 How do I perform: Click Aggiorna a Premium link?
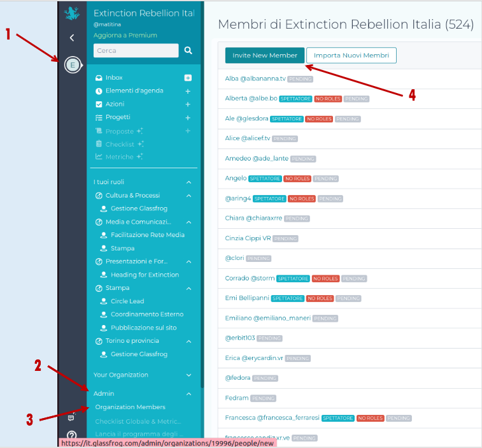coord(125,35)
